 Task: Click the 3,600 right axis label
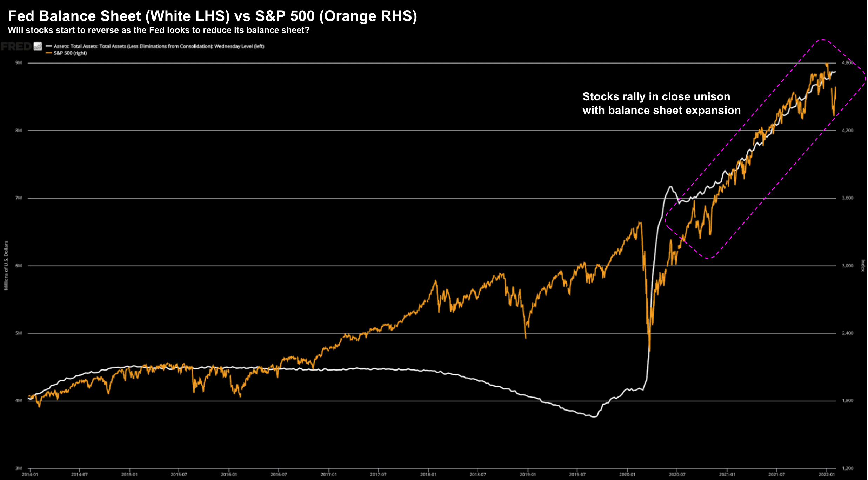(847, 198)
